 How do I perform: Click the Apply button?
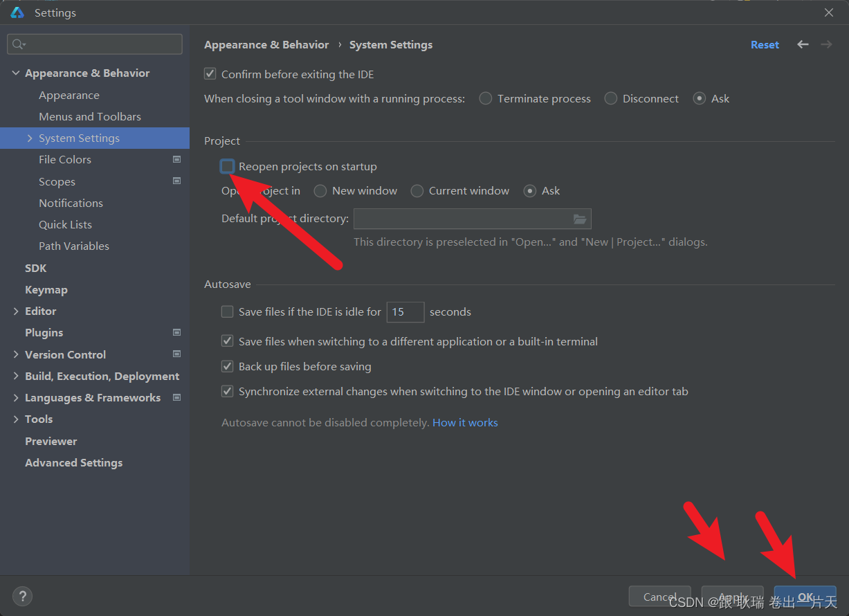(x=733, y=597)
